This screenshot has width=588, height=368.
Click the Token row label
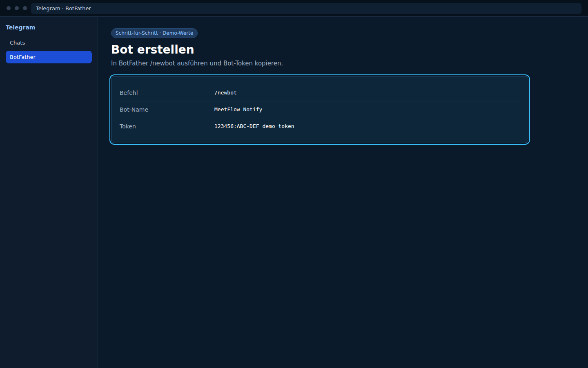tap(128, 126)
